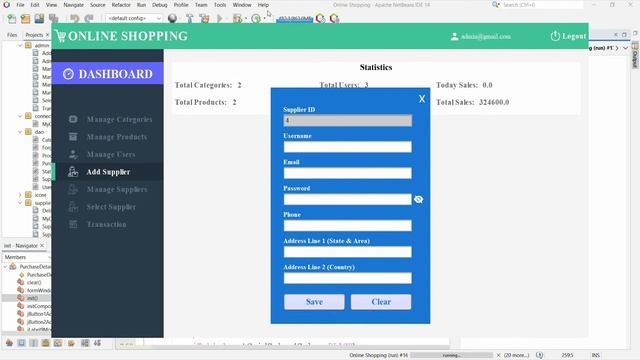This screenshot has width=640, height=360.
Task: Collapse the supplier package node
Action: point(20,203)
